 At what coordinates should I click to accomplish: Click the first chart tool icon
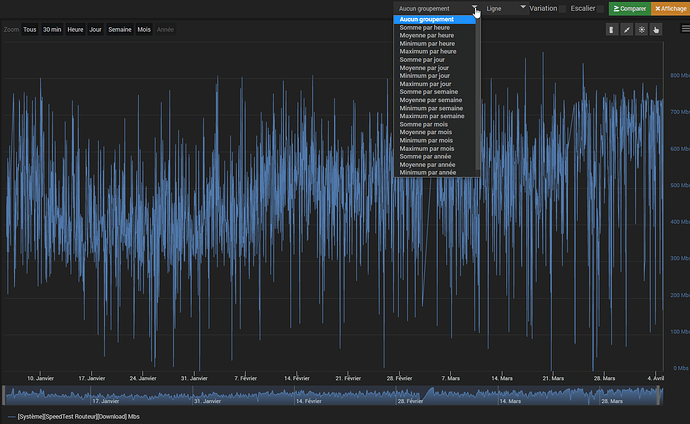tap(612, 30)
